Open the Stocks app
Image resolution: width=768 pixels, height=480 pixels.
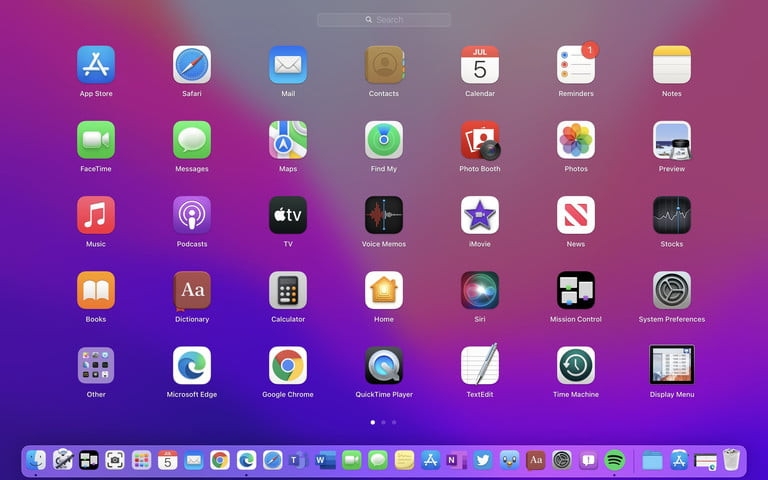point(672,215)
